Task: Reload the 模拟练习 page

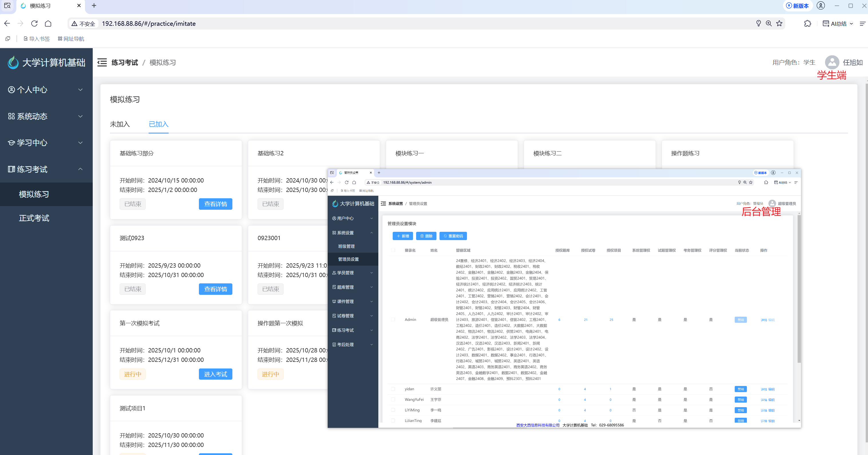Action: coord(34,23)
